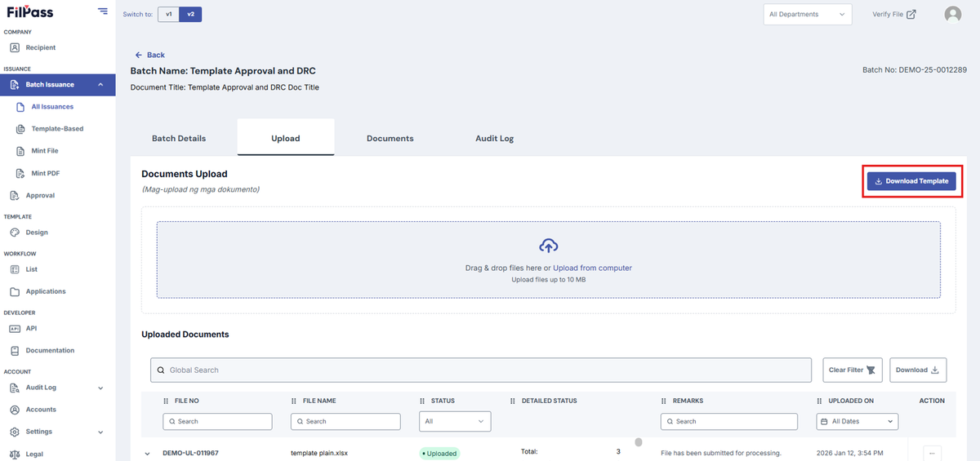Viewport: 980px width, 461px height.
Task: Click the Upload from computer link
Action: pyautogui.click(x=592, y=268)
